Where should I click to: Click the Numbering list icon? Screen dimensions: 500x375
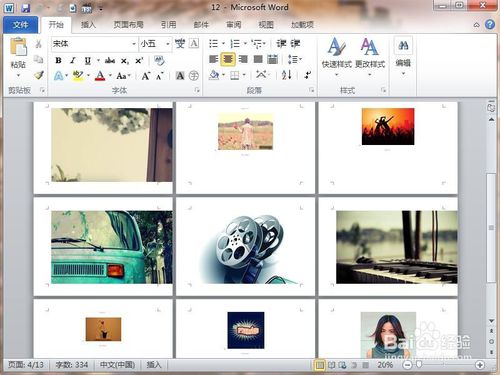pos(235,43)
